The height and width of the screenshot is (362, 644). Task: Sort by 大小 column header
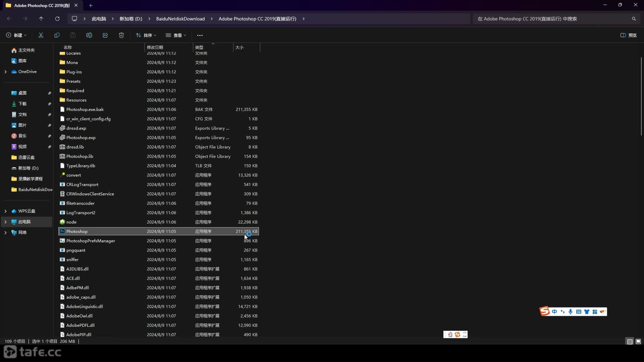tap(247, 47)
